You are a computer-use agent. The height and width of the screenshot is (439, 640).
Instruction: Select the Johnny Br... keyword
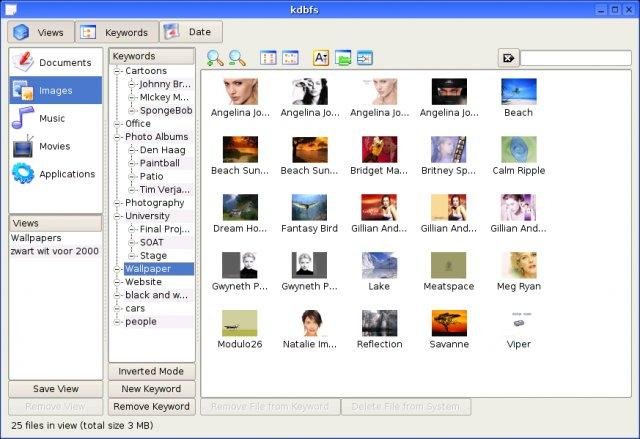click(x=165, y=84)
